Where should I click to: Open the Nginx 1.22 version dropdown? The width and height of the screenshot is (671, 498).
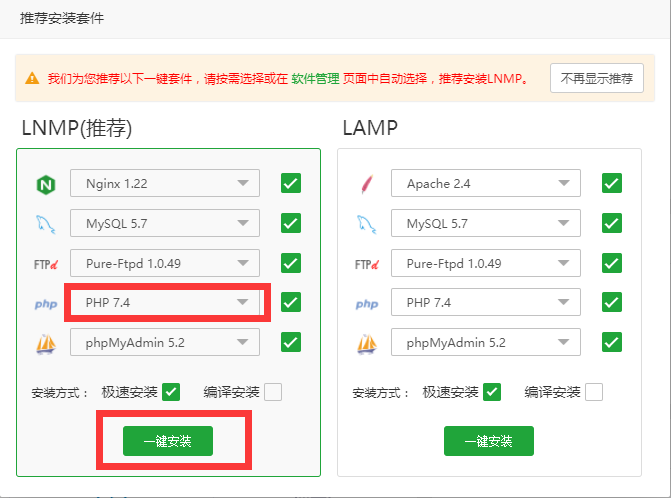(165, 183)
